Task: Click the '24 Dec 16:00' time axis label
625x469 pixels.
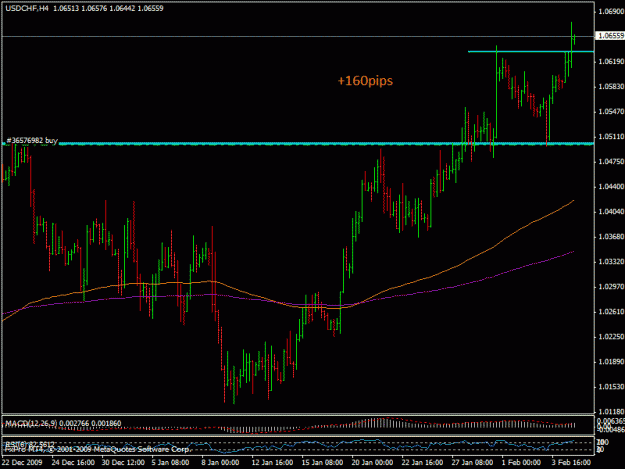Action: (73, 462)
